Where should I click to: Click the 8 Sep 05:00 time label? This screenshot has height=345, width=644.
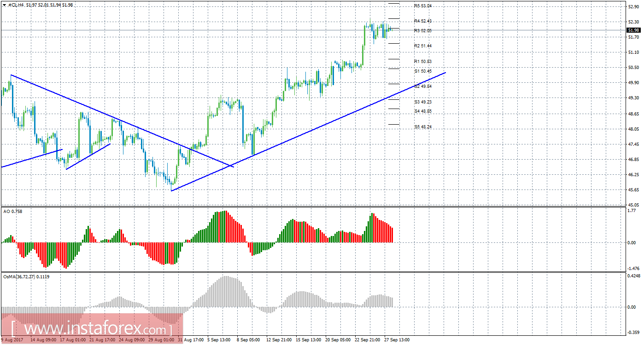tap(249, 340)
